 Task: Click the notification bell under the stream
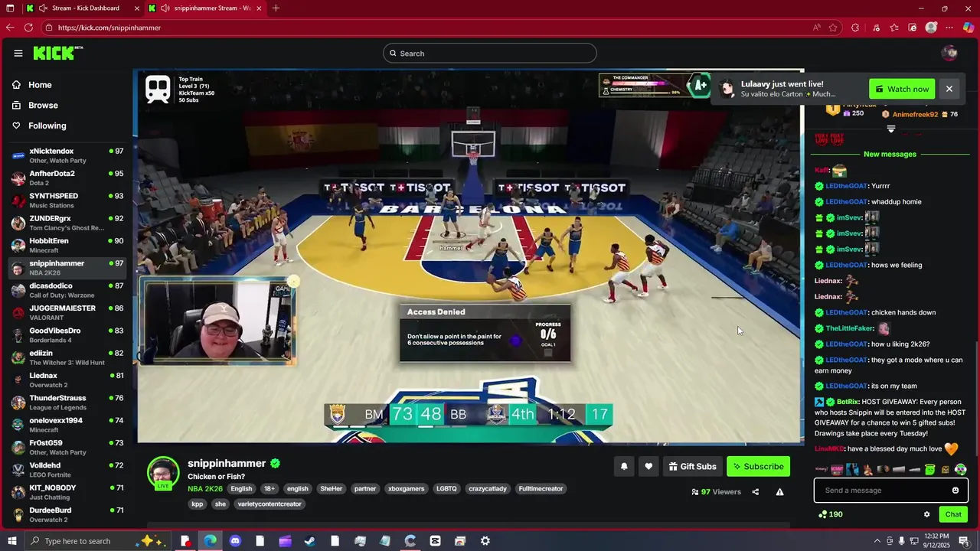pos(624,467)
